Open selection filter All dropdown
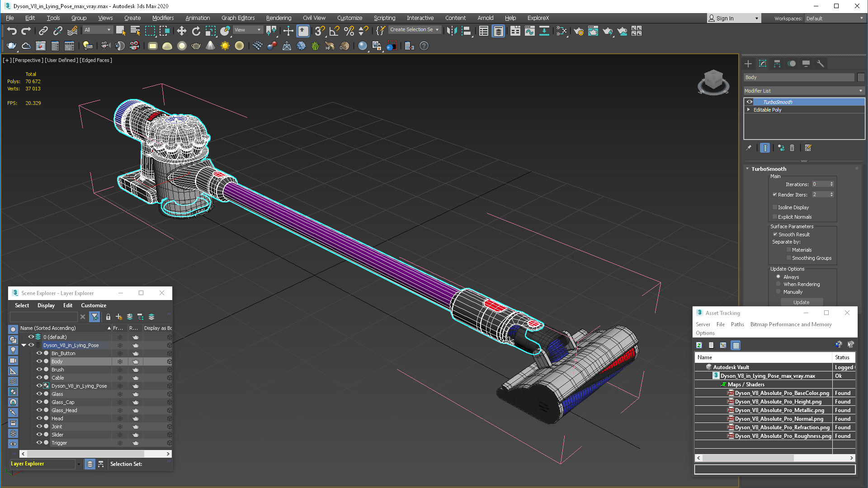The height and width of the screenshot is (488, 868). [98, 30]
